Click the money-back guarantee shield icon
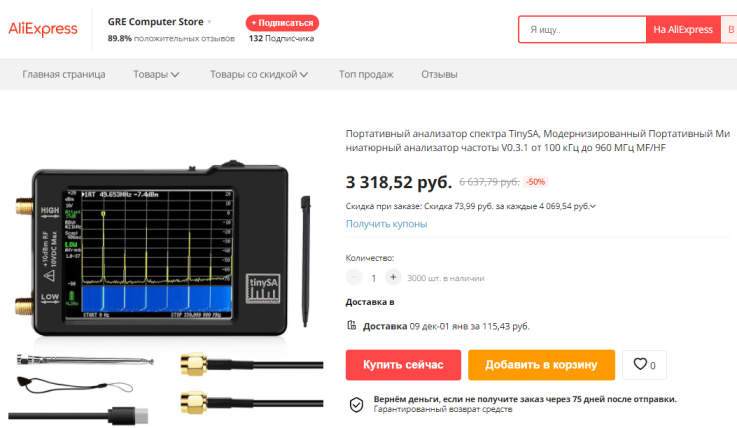This screenshot has width=737, height=428. 356,404
